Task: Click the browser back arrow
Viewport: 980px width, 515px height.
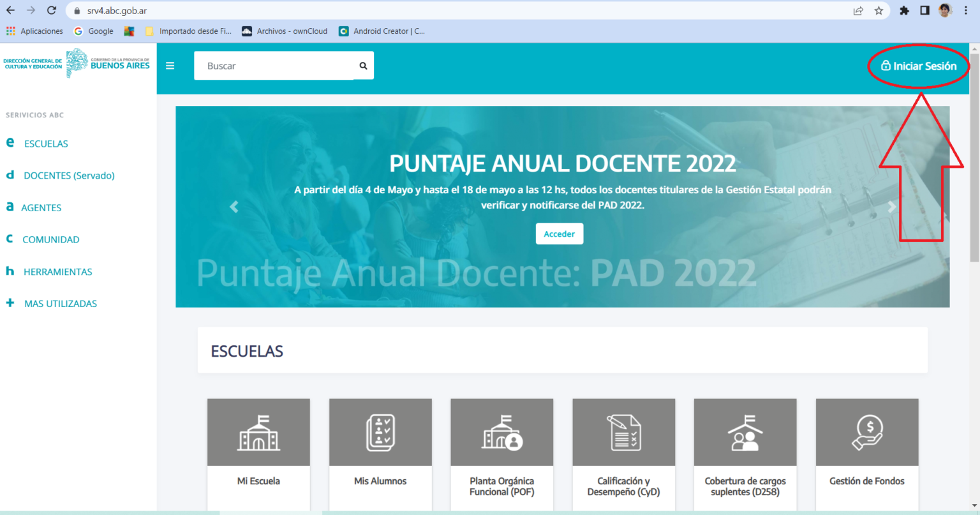Action: 11,11
